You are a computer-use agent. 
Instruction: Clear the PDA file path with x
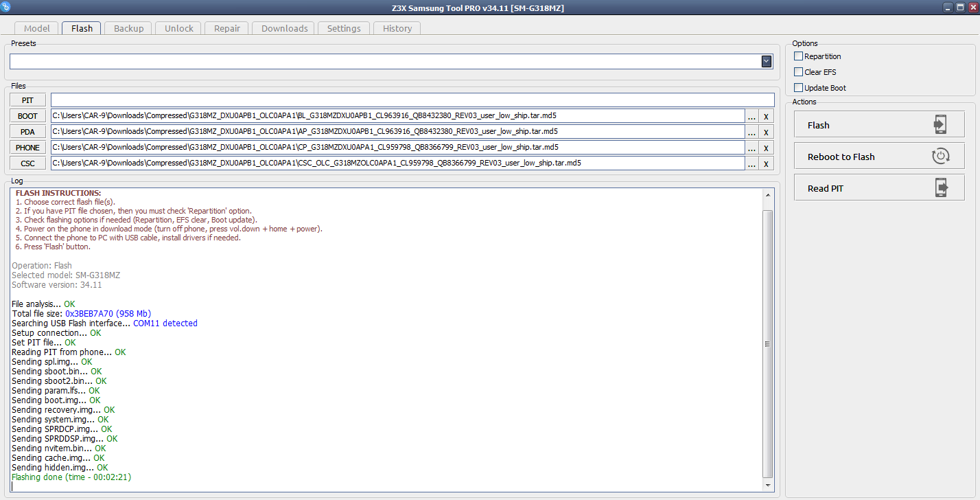[x=767, y=132]
